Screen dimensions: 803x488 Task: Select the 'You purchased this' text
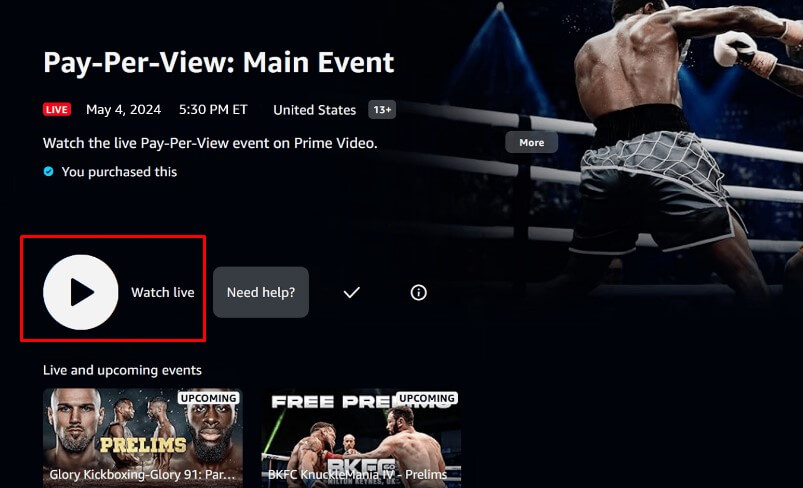click(x=119, y=172)
